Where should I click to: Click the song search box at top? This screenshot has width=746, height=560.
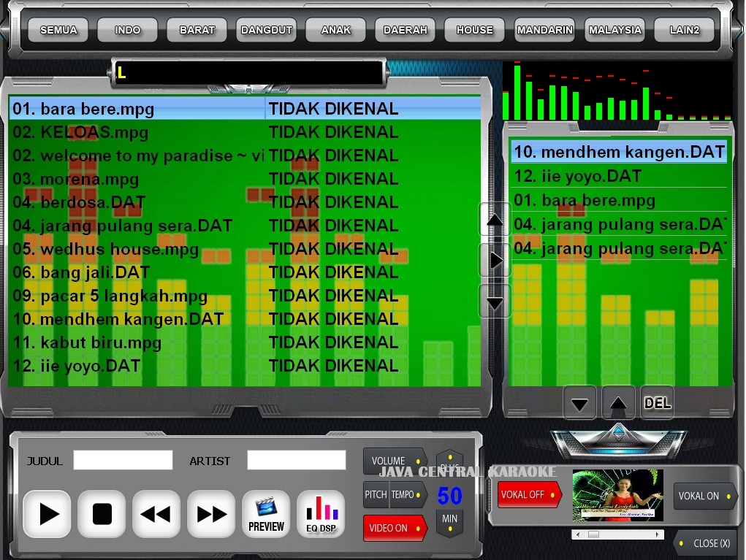pyautogui.click(x=248, y=73)
